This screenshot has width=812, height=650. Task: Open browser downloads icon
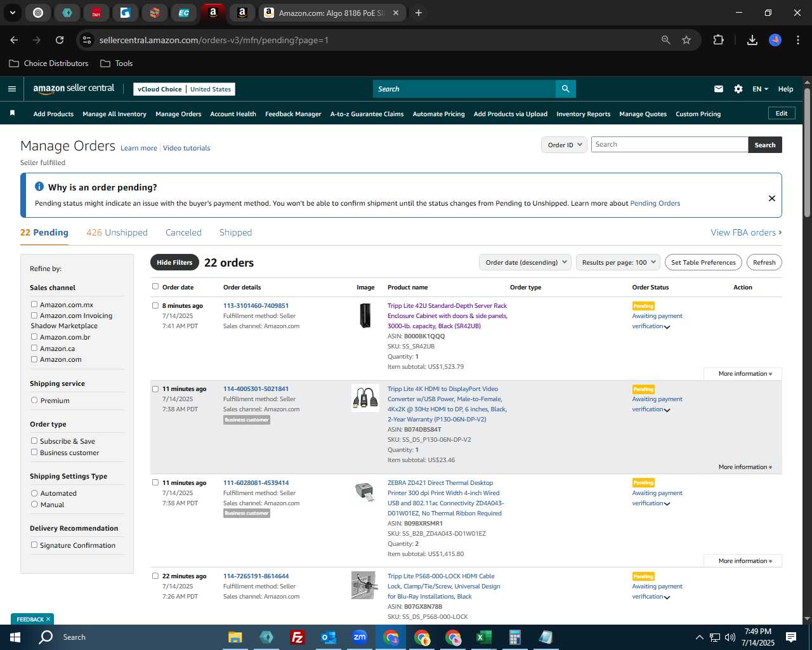tap(752, 40)
